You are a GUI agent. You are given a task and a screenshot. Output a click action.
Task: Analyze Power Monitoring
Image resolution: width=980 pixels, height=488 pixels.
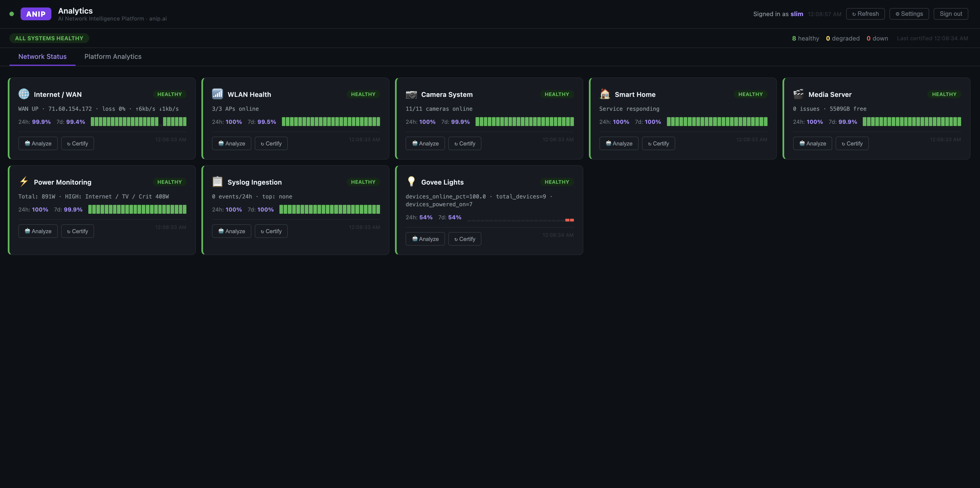[38, 232]
